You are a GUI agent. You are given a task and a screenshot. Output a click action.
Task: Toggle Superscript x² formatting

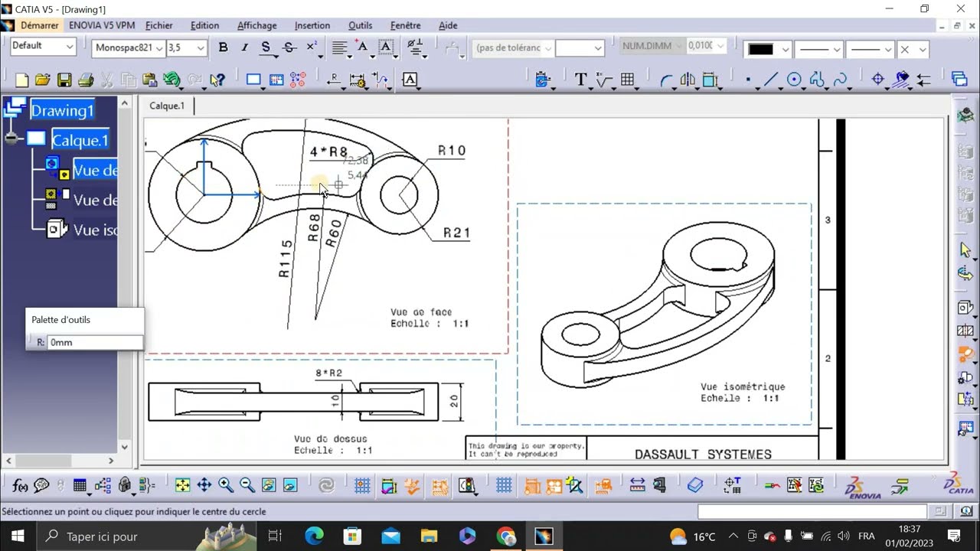(312, 47)
